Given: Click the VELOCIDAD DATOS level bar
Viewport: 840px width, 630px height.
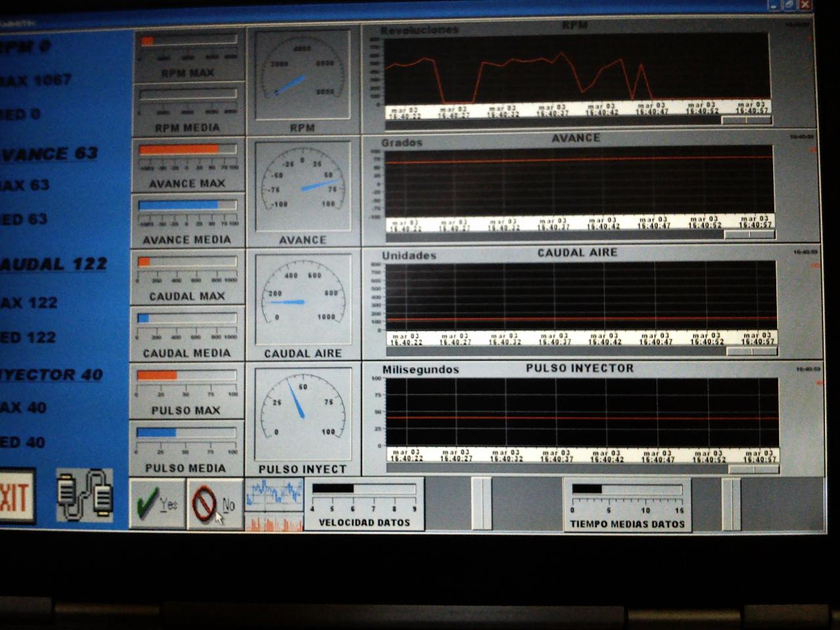Looking at the screenshot, I should [364, 490].
